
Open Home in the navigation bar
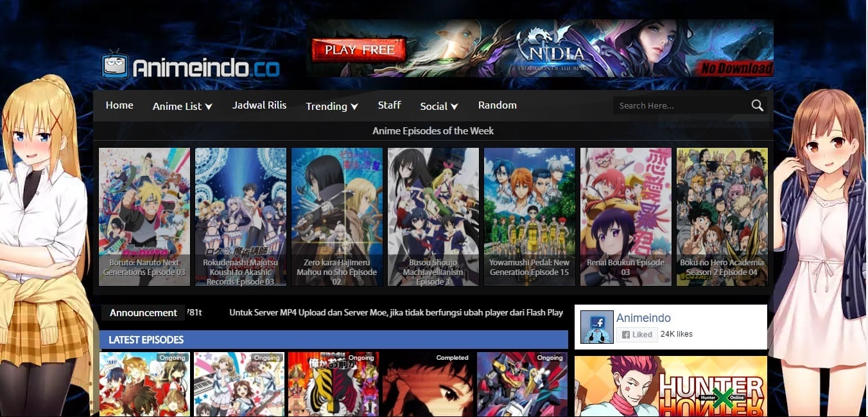[119, 105]
